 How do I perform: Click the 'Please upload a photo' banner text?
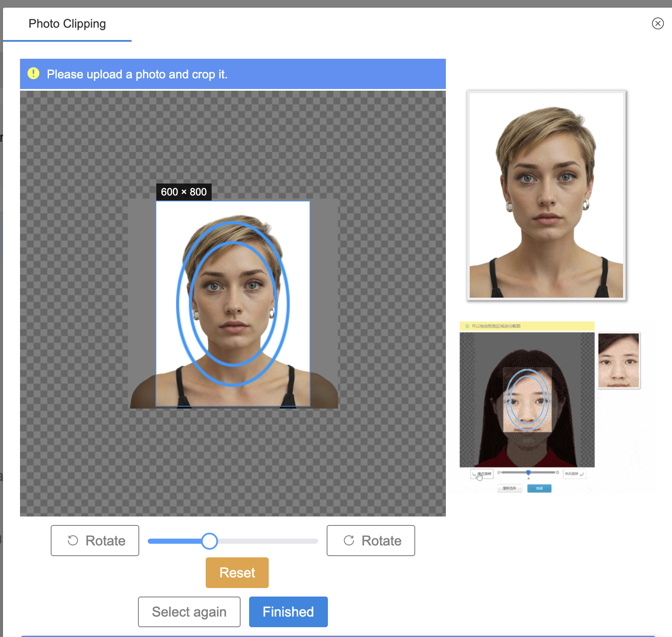coord(137,74)
